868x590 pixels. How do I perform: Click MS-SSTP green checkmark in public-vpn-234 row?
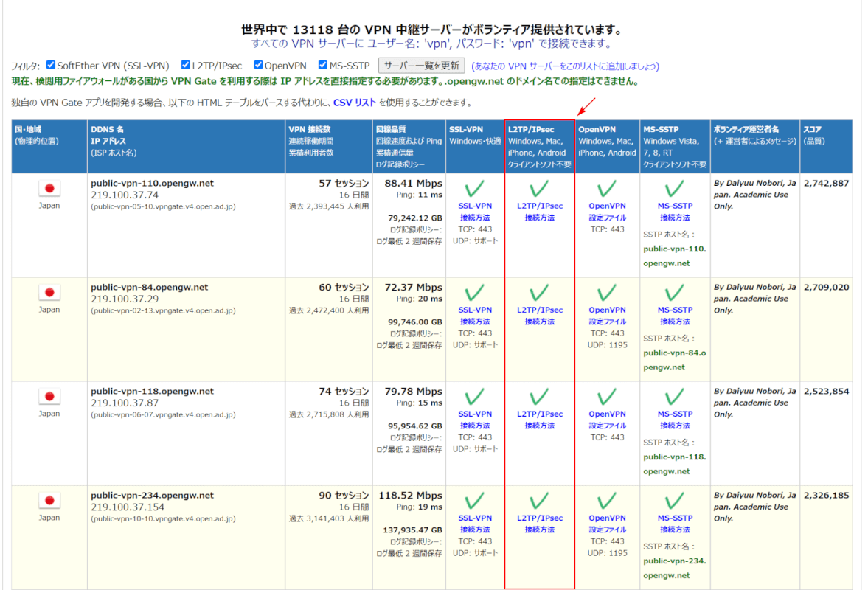[x=674, y=501]
